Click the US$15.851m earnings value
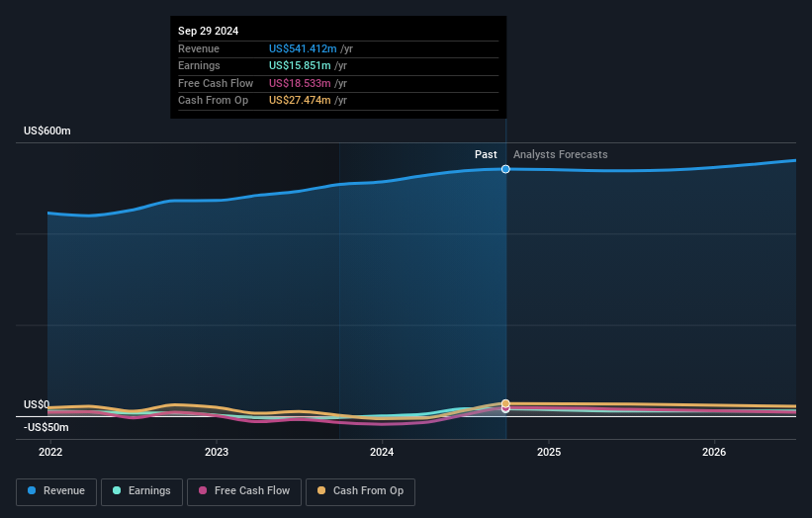This screenshot has height=518, width=812. tap(300, 65)
